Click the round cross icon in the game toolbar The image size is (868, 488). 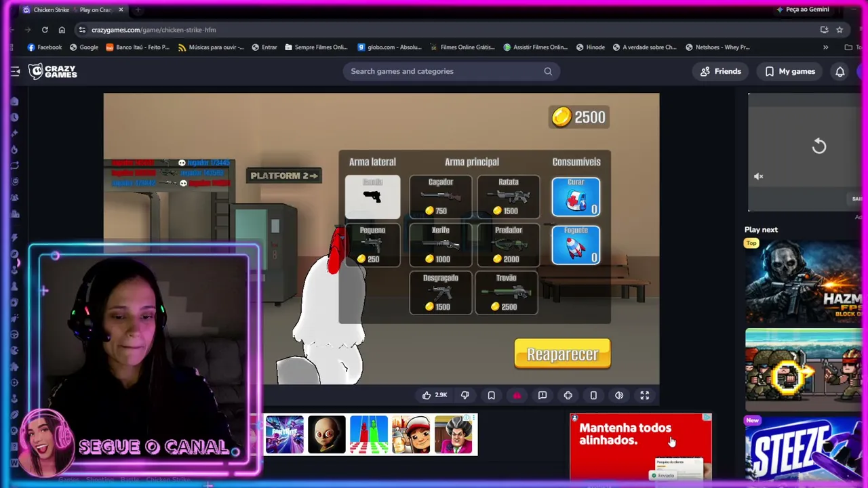coord(568,395)
